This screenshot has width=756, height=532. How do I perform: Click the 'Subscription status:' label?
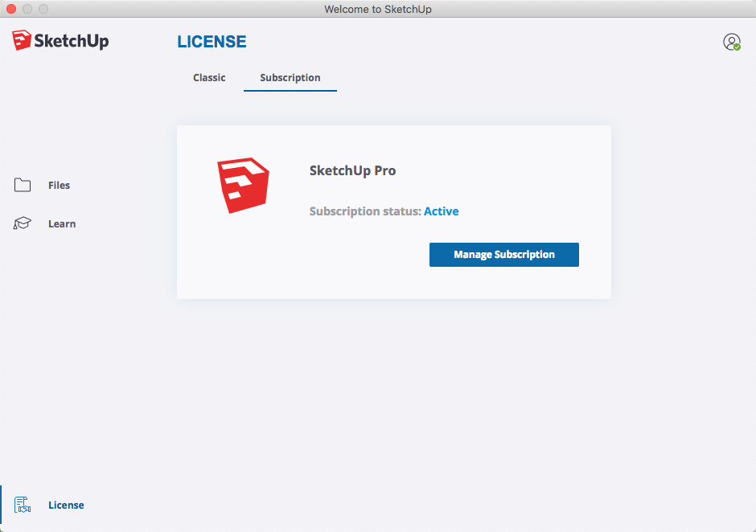pos(365,211)
